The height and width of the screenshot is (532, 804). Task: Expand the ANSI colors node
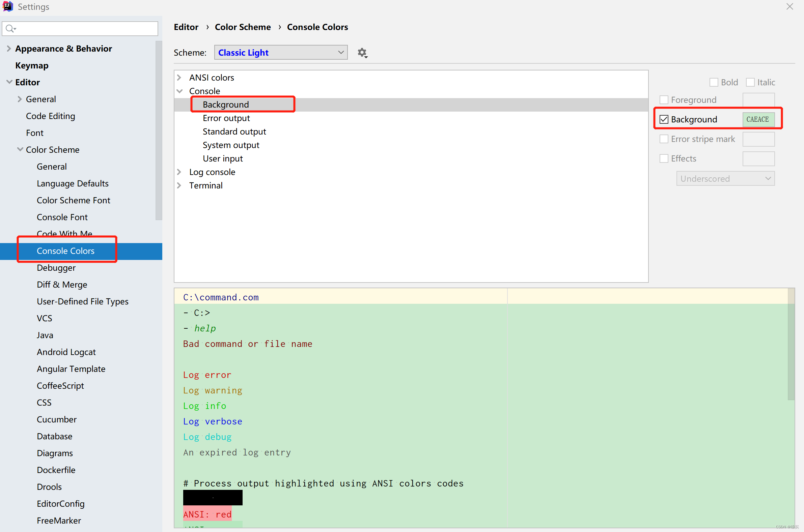[x=179, y=78]
